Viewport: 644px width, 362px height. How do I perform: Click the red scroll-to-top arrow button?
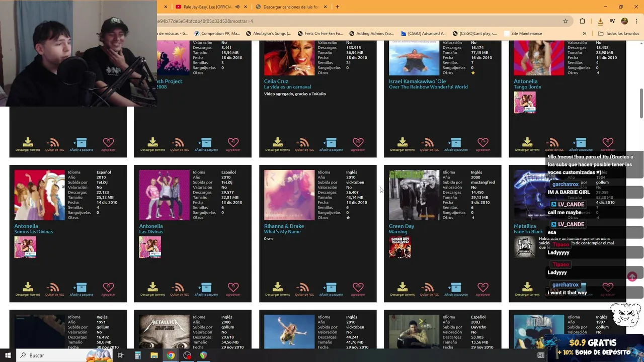632,277
